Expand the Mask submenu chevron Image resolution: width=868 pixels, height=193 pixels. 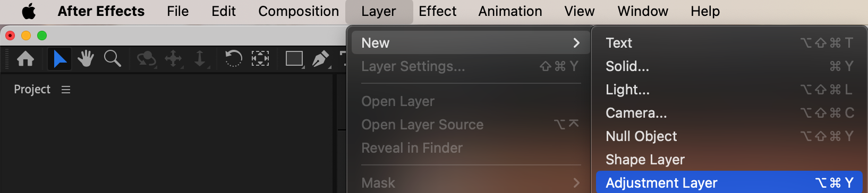576,183
